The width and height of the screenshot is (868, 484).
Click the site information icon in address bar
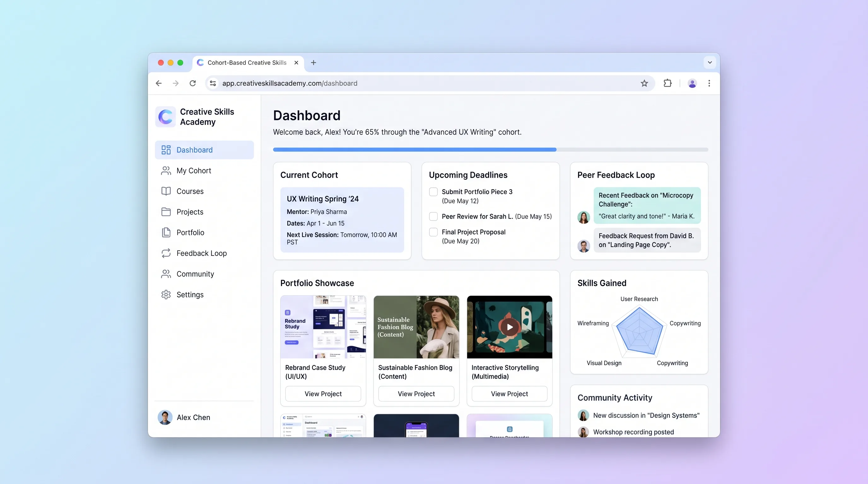[213, 83]
